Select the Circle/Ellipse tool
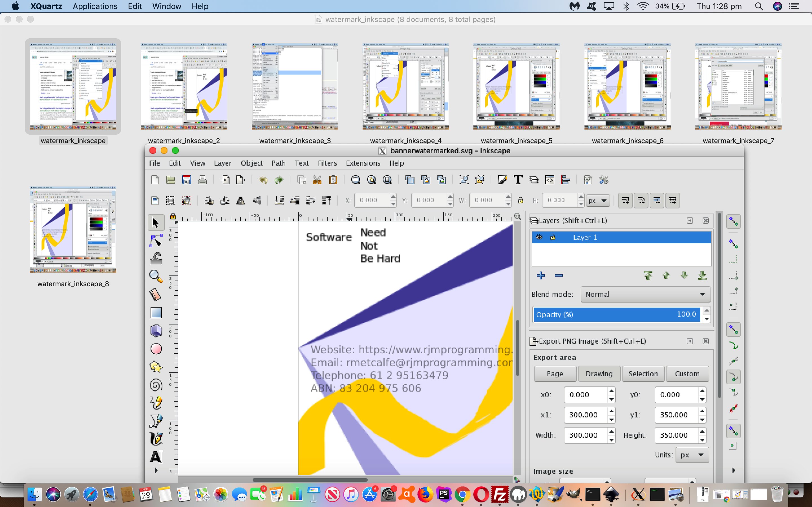This screenshot has width=812, height=507. coord(156,348)
